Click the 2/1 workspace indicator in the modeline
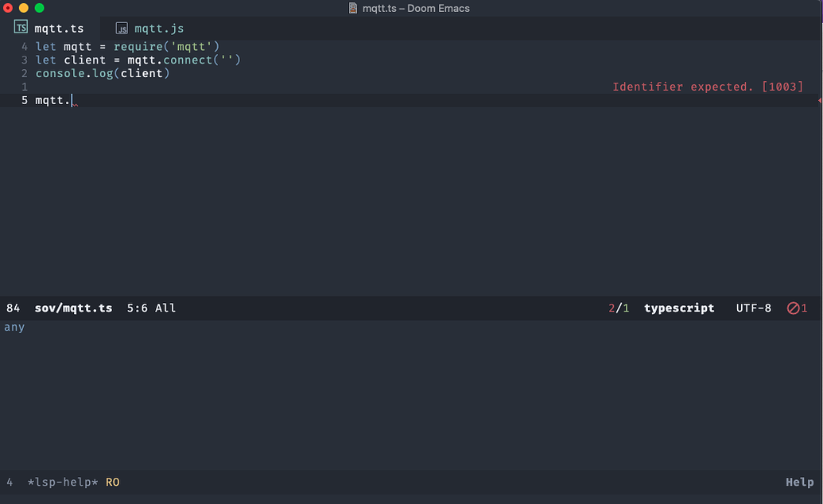The image size is (823, 504). pos(618,308)
